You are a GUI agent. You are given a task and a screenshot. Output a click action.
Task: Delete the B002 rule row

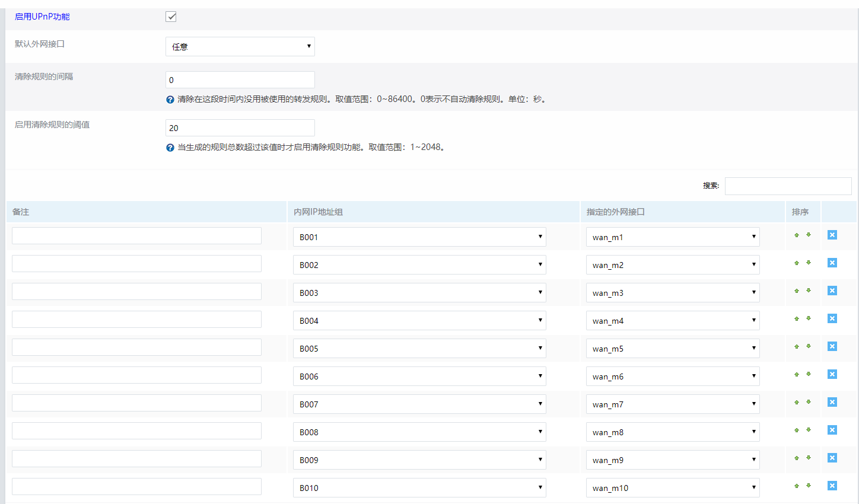(832, 263)
